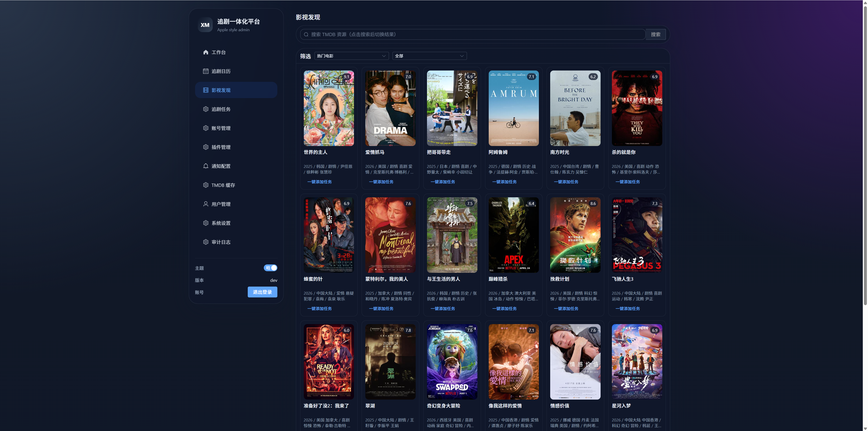The image size is (868, 431).
Task: Add task for 世界的主人
Action: tap(319, 182)
